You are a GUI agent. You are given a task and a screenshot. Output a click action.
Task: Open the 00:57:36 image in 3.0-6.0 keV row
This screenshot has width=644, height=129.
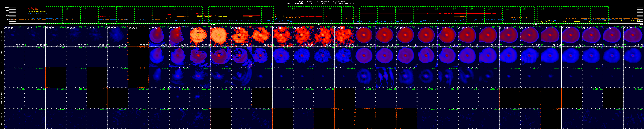[x=159, y=36]
